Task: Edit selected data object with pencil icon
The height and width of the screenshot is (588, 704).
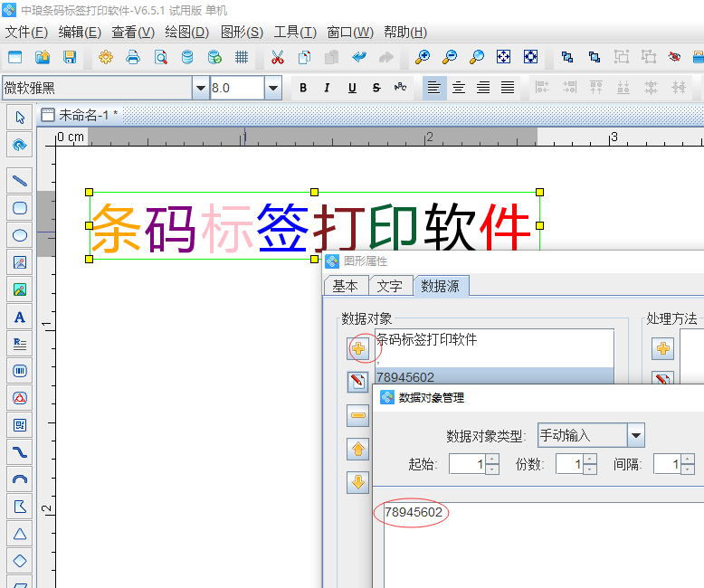Action: pos(357,382)
